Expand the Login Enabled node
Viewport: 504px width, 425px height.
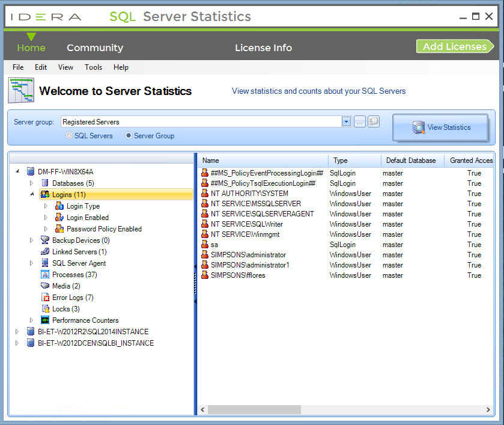pyautogui.click(x=46, y=217)
